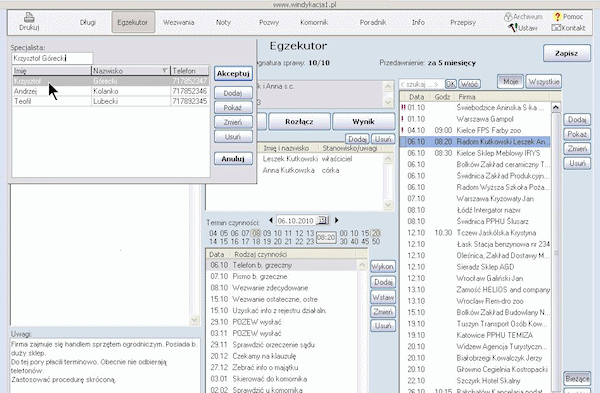Click the Imię column header
Viewport: 600px width, 393px height.
tap(52, 70)
